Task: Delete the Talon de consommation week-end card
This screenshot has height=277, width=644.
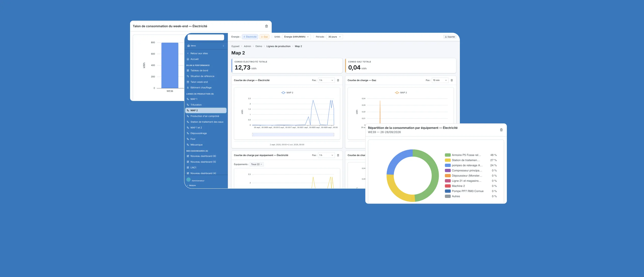Action: pos(266,26)
